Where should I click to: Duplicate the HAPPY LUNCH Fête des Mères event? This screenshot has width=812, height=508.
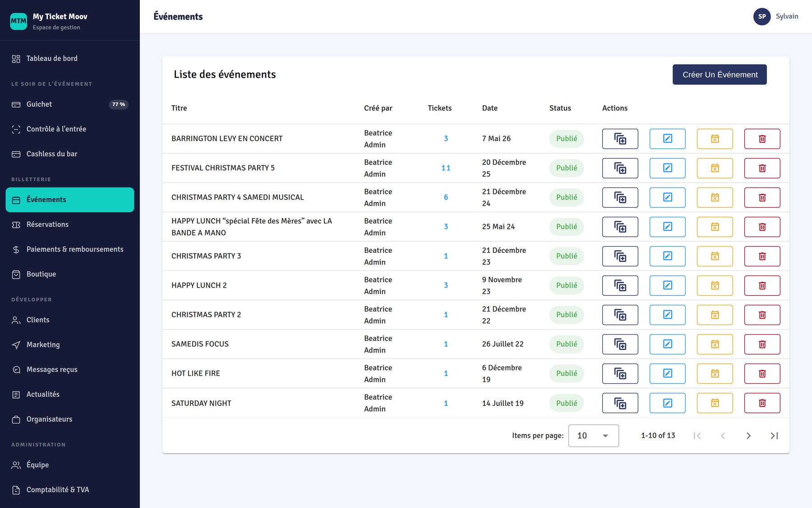[x=620, y=227]
